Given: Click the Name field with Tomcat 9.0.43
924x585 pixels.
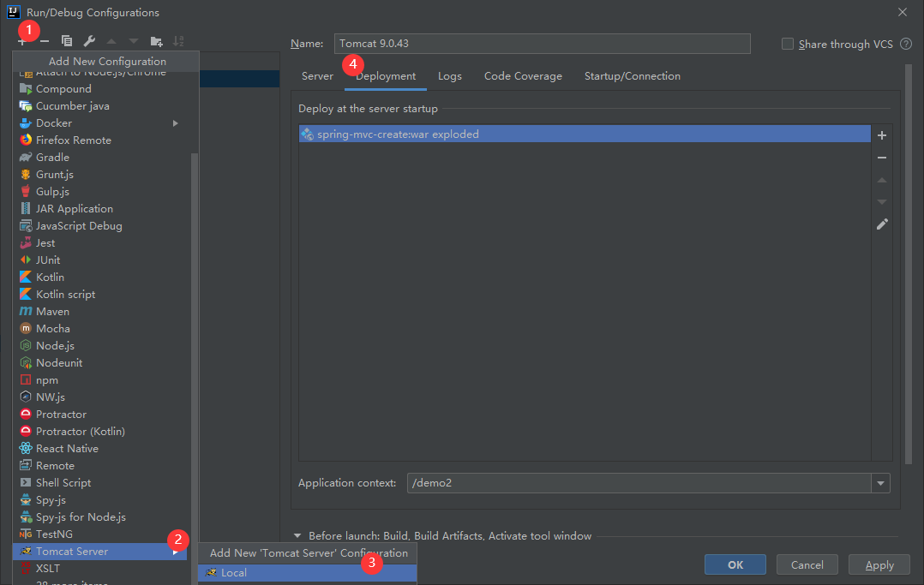Looking at the screenshot, I should pyautogui.click(x=542, y=44).
